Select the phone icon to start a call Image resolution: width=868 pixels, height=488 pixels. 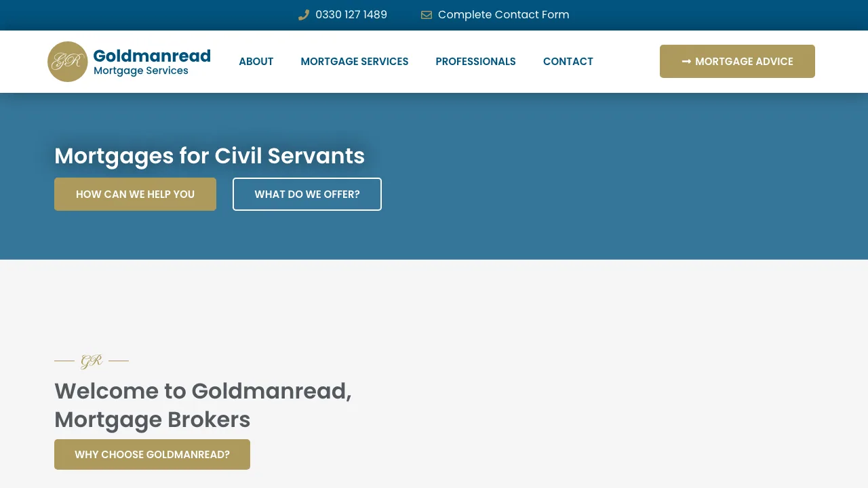point(304,14)
